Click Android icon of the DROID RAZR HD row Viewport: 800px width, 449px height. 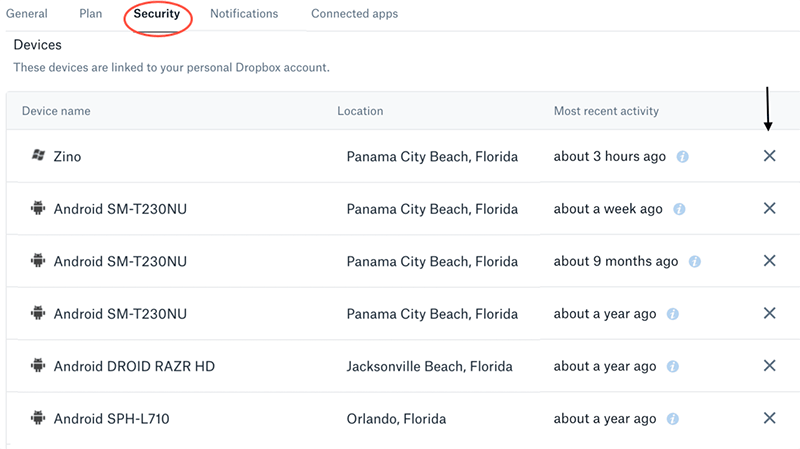38,365
